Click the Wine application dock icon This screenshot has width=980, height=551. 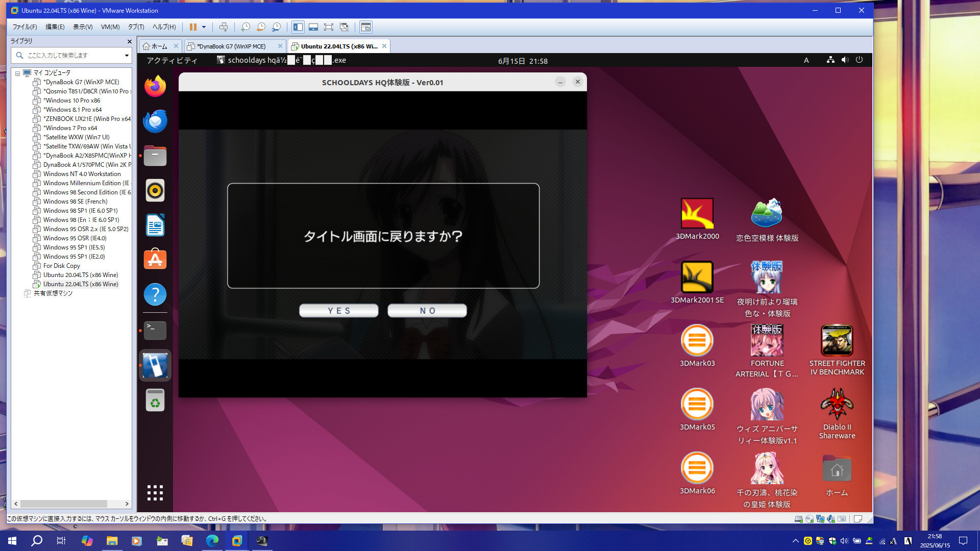(155, 365)
